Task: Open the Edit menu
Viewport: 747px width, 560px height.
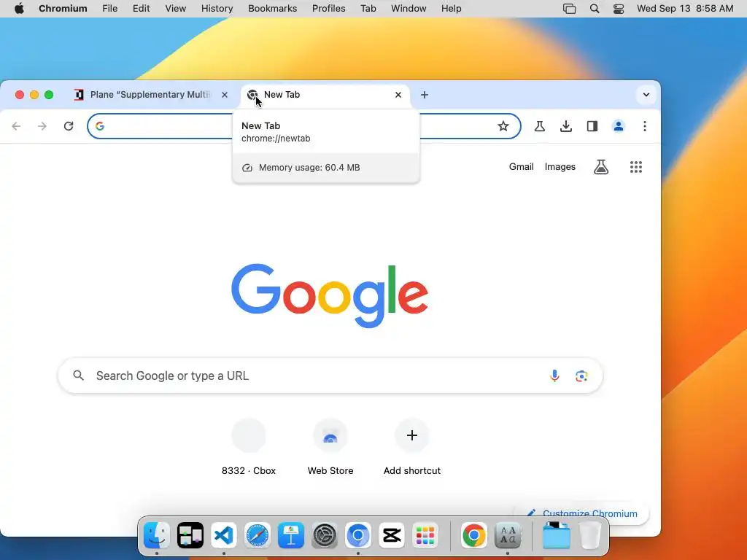Action: (x=141, y=9)
